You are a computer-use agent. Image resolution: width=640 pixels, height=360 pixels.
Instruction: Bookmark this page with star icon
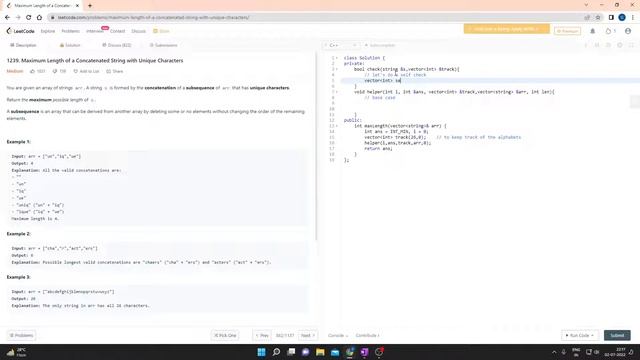pos(598,18)
